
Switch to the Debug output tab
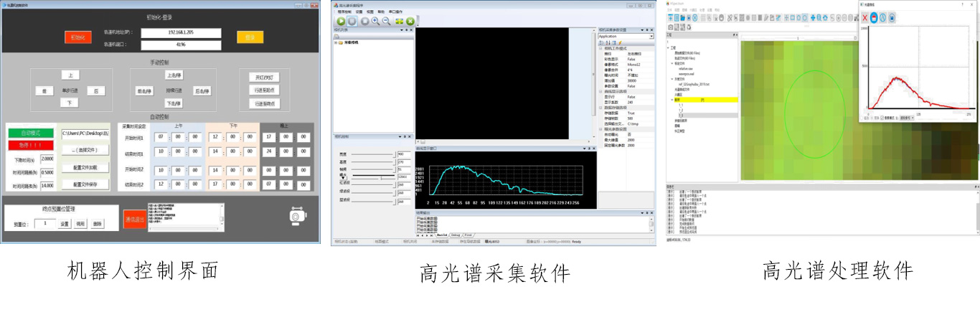pos(456,235)
